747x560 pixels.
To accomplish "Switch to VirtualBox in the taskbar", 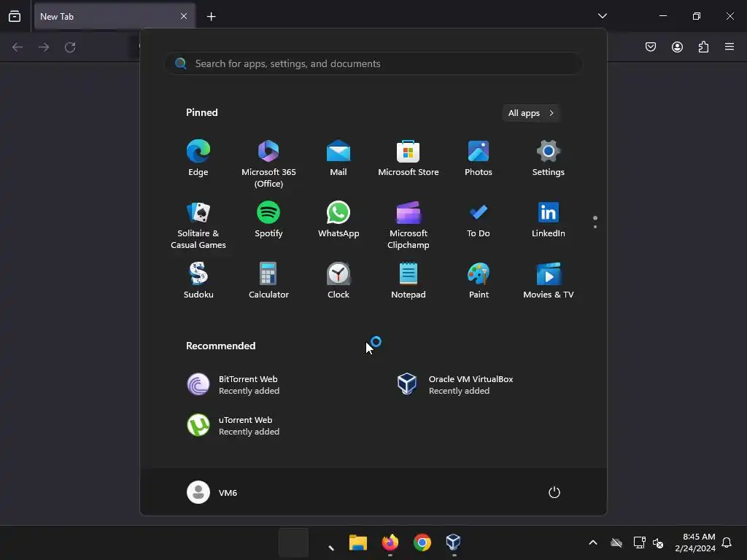I will pyautogui.click(x=454, y=542).
